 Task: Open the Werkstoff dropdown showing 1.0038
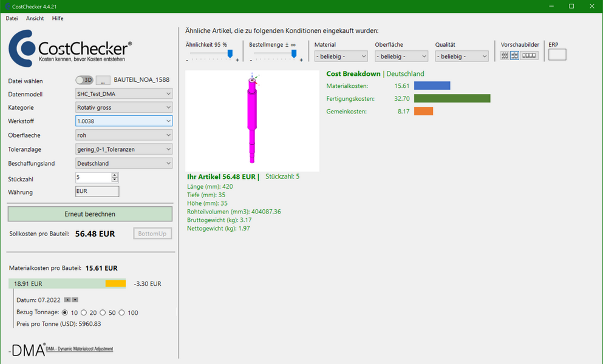tap(124, 121)
